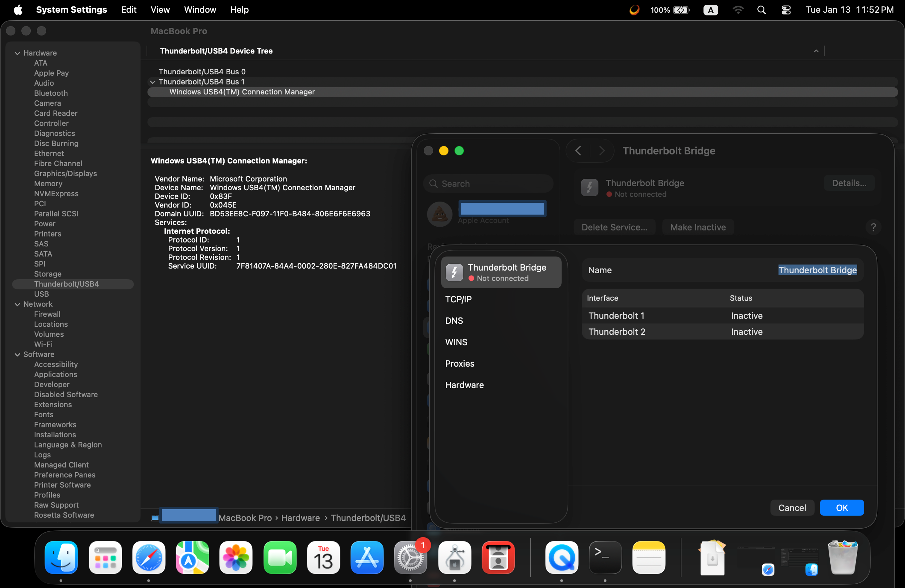Collapse the Software sidebar section
The height and width of the screenshot is (588, 905).
pos(17,355)
